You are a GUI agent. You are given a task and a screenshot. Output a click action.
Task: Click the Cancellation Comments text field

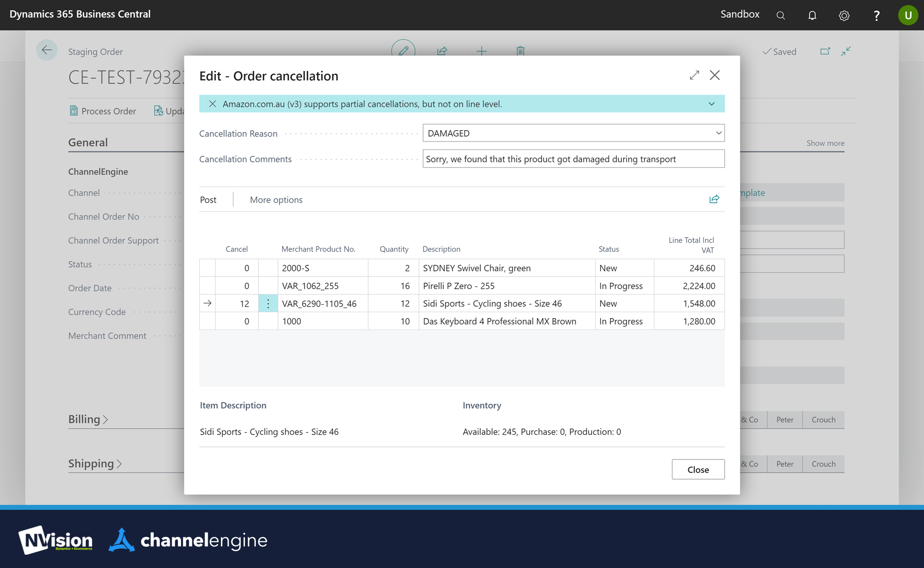point(573,159)
